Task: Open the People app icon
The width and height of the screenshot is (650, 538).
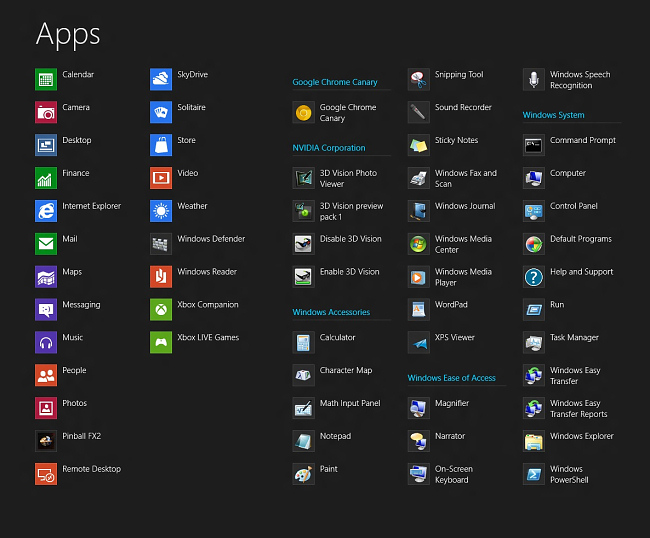Action: [x=46, y=375]
